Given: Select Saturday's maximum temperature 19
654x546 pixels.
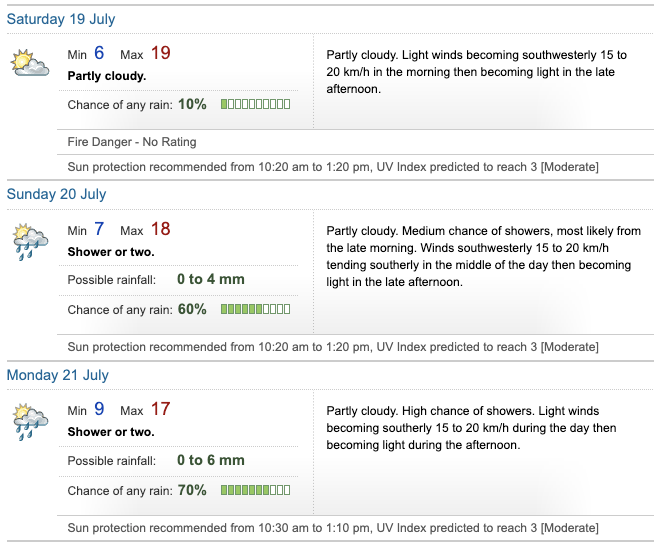Looking at the screenshot, I should click(x=161, y=54).
